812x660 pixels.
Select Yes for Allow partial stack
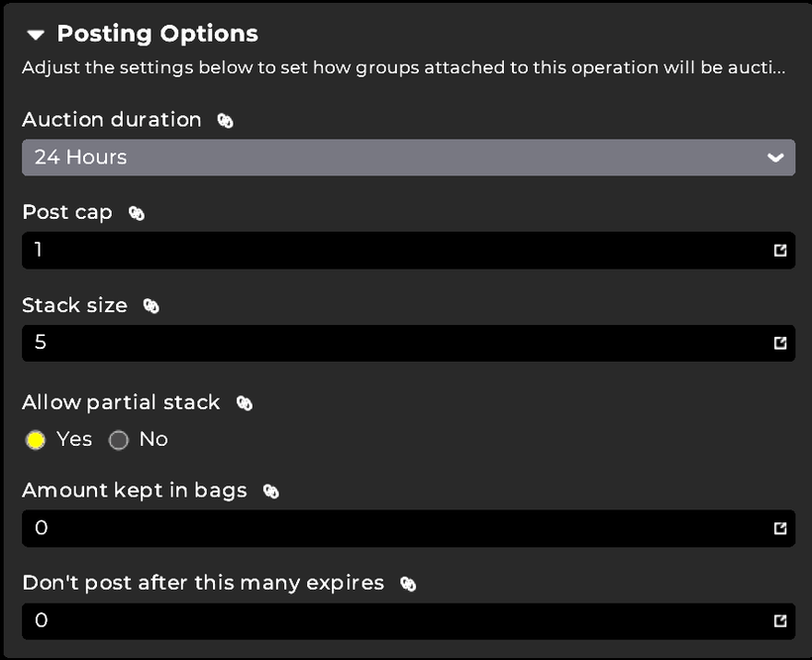(x=37, y=440)
